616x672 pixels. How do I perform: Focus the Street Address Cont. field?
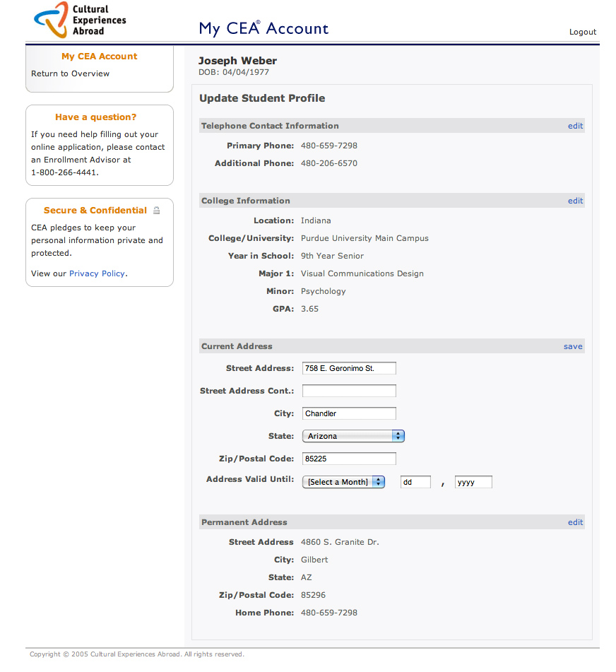coord(349,391)
